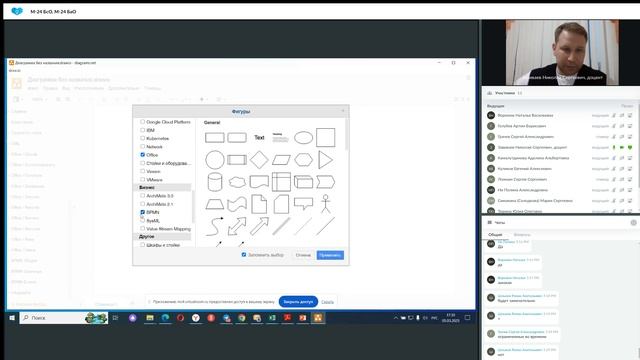This screenshot has width=640, height=360.
Task: Click the Windows taskbar search box
Action: [x=64, y=318]
